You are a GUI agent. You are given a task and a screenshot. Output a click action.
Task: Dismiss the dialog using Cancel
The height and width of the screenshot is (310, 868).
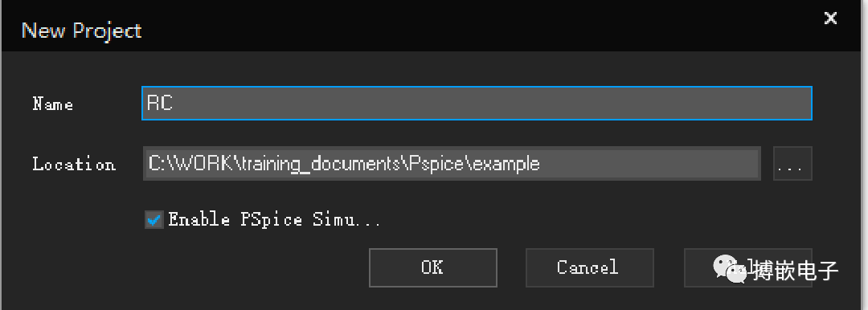point(589,267)
